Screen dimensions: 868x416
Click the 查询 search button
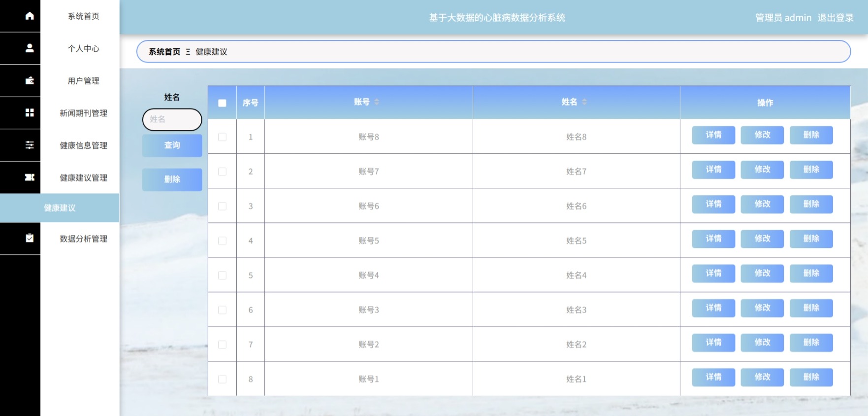click(172, 145)
